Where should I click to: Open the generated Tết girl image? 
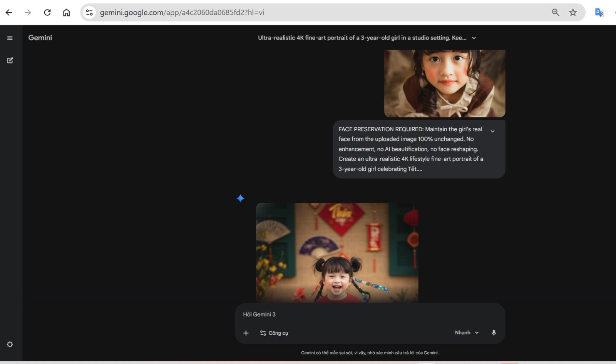pyautogui.click(x=337, y=252)
